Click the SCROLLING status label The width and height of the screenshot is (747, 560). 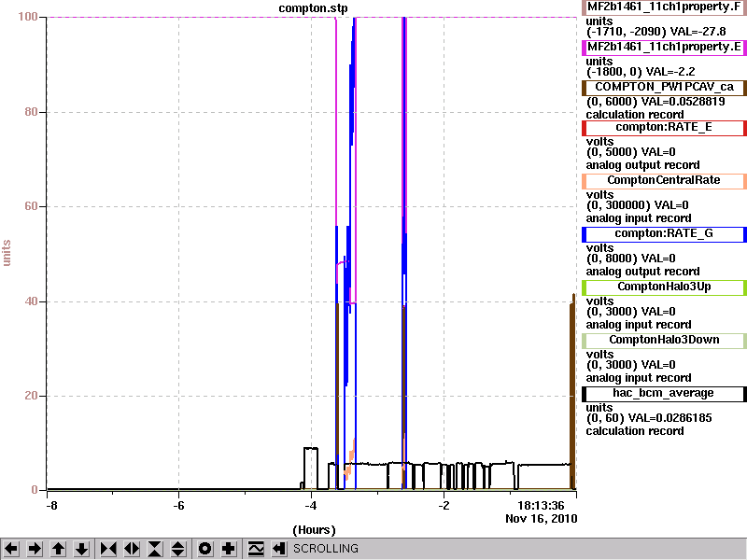click(x=325, y=549)
